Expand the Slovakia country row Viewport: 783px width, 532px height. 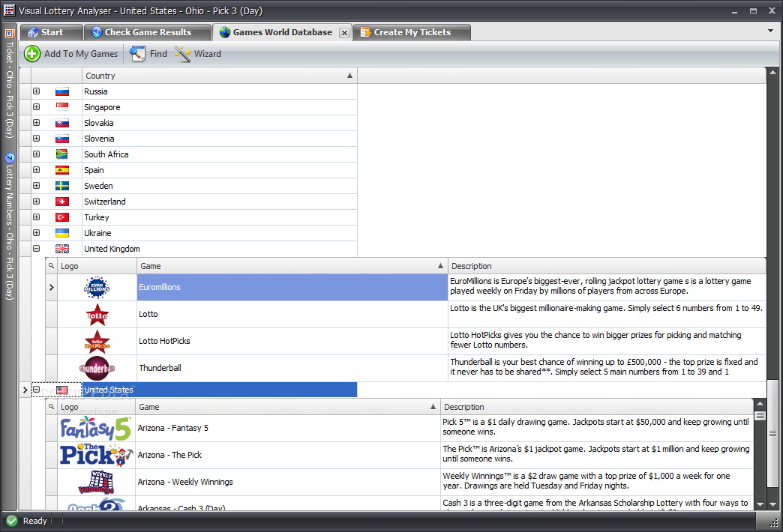point(37,123)
